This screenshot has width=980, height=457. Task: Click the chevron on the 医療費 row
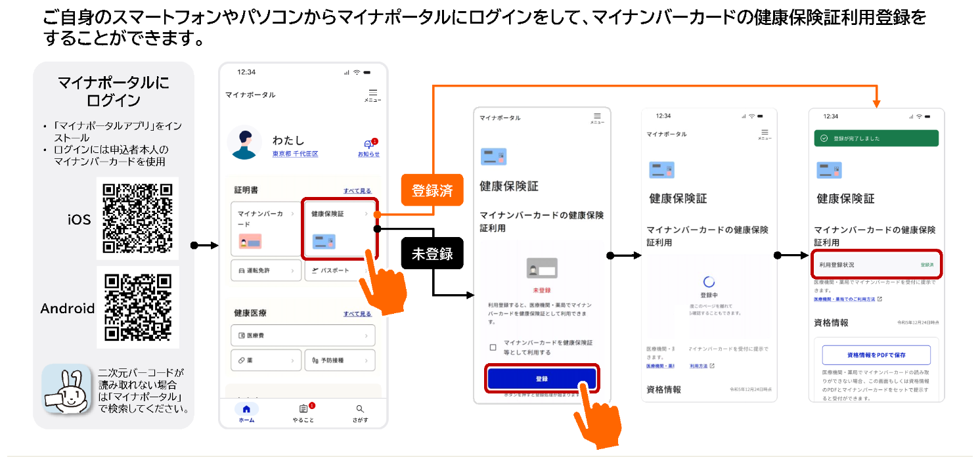click(367, 335)
